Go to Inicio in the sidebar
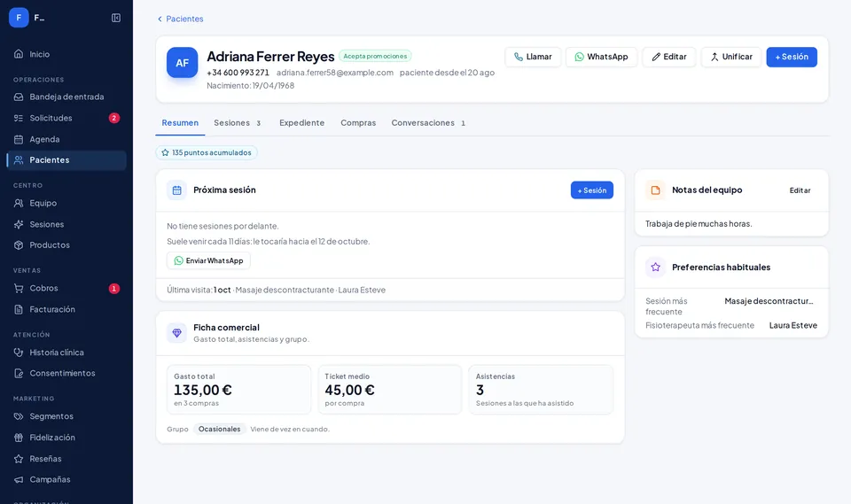Image resolution: width=851 pixels, height=504 pixels. coord(66,54)
